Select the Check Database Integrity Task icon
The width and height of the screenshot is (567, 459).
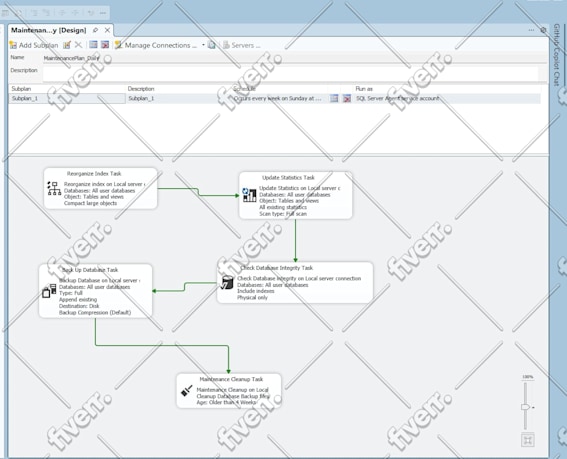227,282
